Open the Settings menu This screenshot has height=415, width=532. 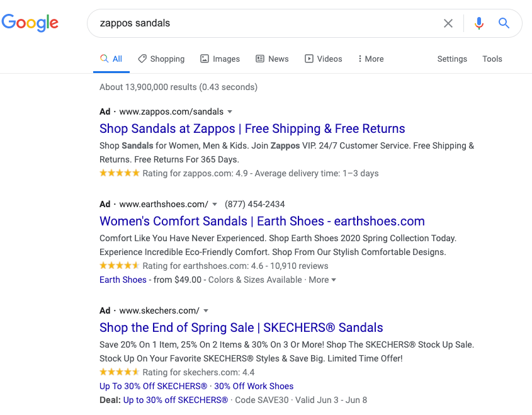pyautogui.click(x=452, y=59)
